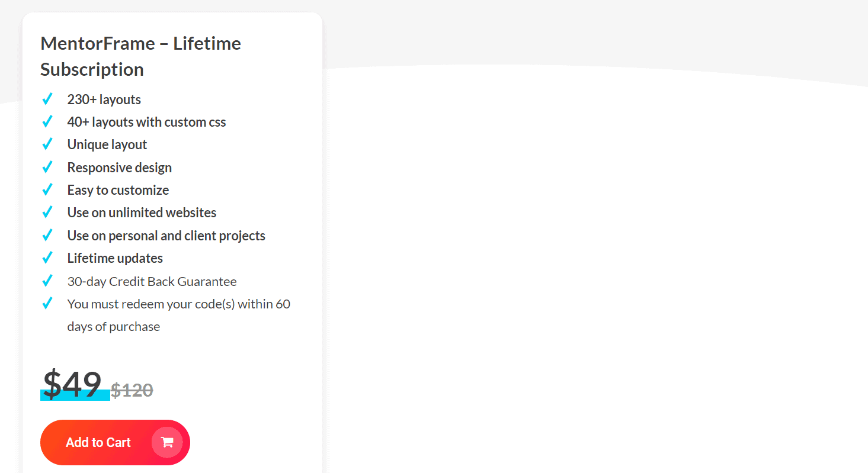Click the checkmark beside Lifetime updates
The width and height of the screenshot is (868, 473).
[47, 257]
